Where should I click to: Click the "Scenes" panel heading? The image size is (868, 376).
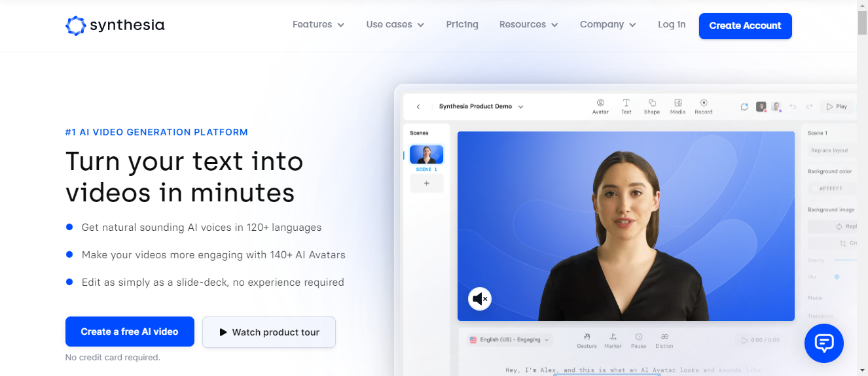pos(419,133)
